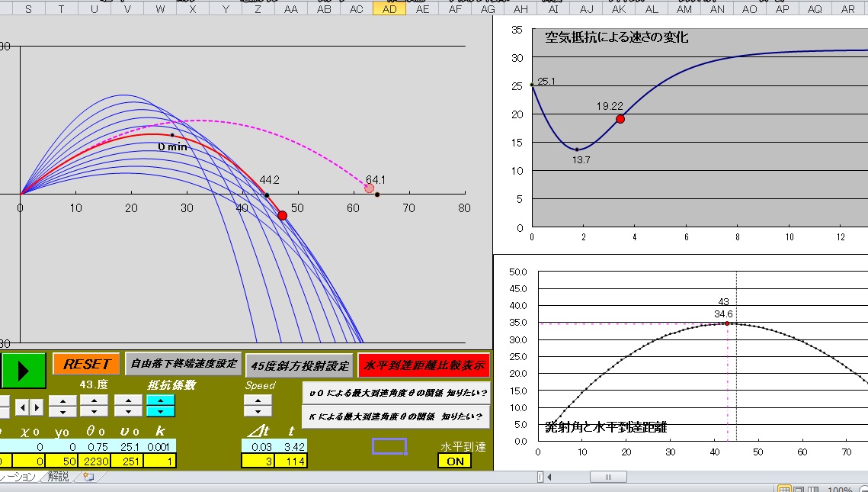This screenshot has height=492, width=868.
Task: Click the horizontal scrollbar left arrow
Action: click(x=549, y=477)
